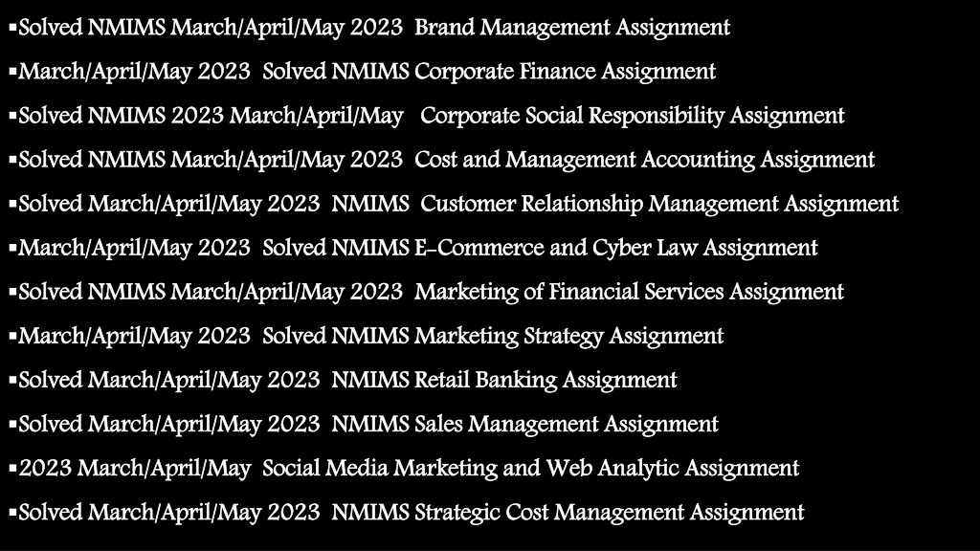980x551 pixels.
Task: Click the bullet beside the Sales Management line
Action: 12,425
